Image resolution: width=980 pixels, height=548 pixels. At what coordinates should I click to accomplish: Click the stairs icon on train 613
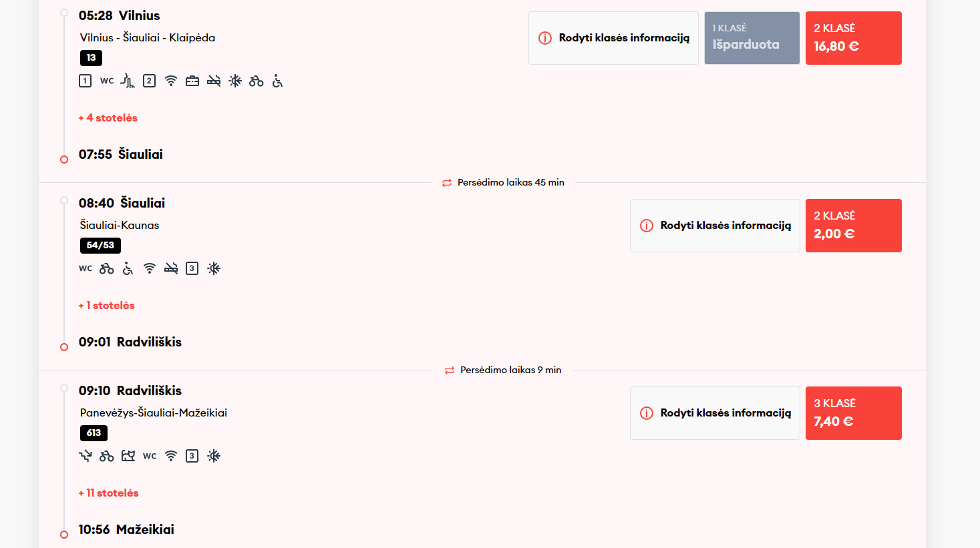86,457
